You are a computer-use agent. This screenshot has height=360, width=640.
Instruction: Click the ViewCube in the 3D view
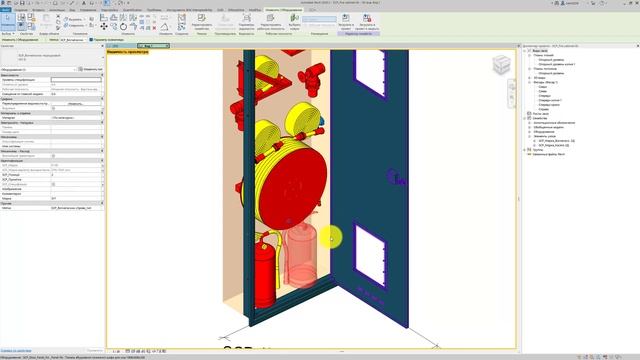(x=501, y=64)
